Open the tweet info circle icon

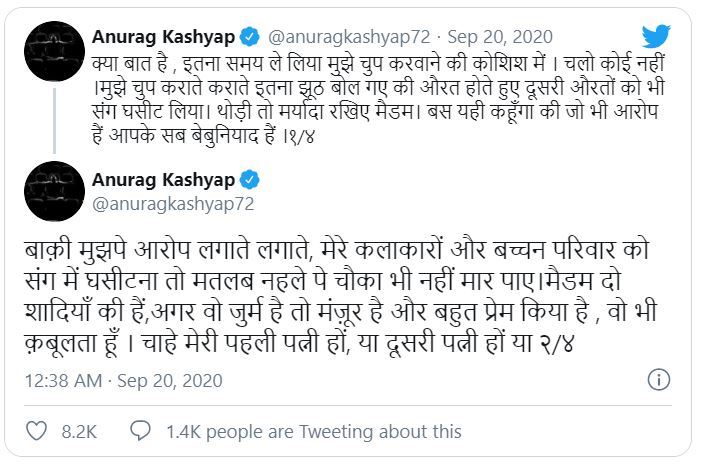tap(658, 381)
